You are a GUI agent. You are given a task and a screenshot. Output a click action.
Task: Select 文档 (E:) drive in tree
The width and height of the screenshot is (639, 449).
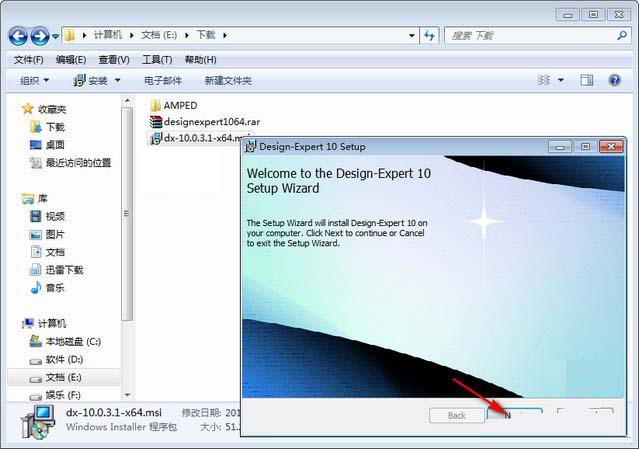[64, 377]
